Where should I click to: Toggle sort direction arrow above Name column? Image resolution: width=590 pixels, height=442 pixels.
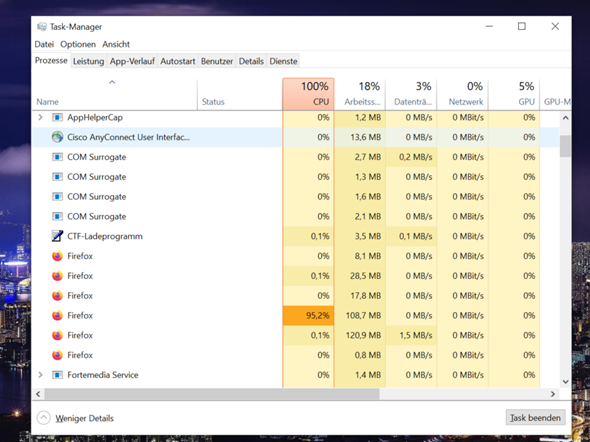(x=112, y=82)
